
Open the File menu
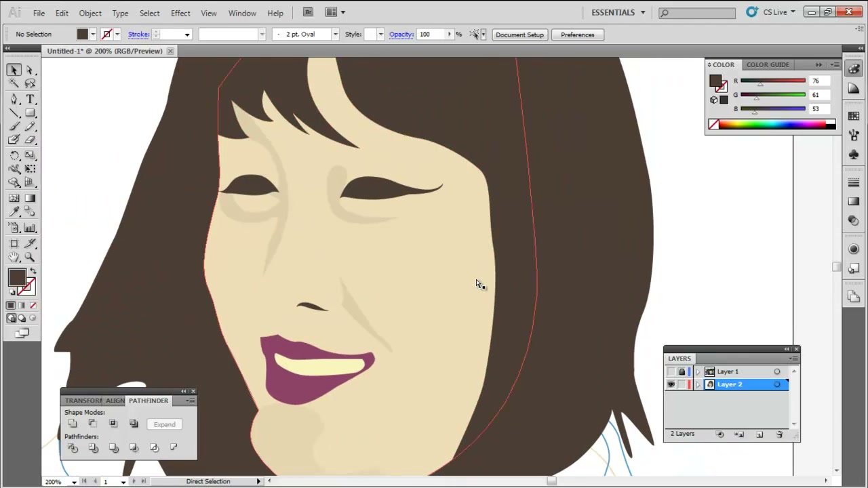39,13
